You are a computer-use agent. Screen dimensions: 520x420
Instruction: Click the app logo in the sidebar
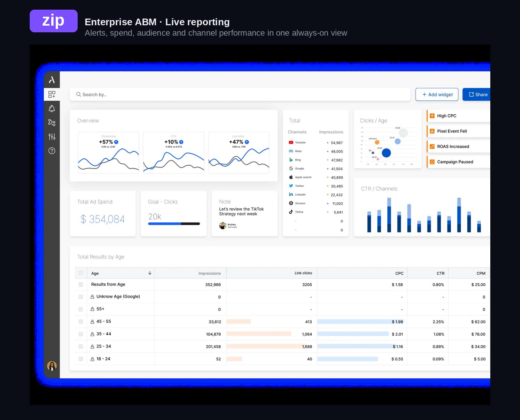pos(52,80)
